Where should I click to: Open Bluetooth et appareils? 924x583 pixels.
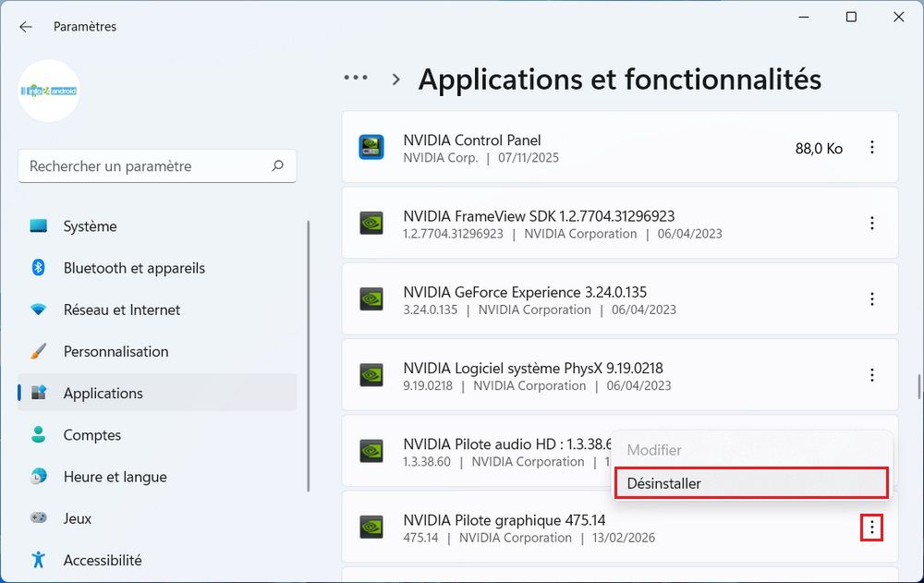(157, 268)
